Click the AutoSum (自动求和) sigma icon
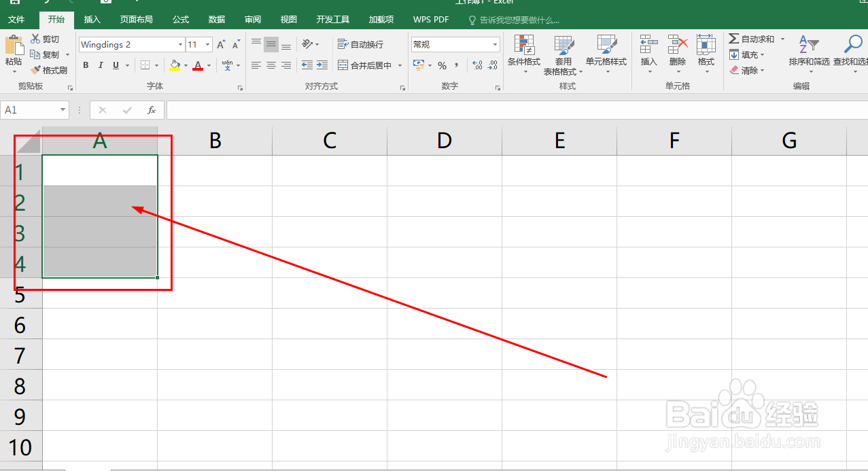 pos(734,39)
